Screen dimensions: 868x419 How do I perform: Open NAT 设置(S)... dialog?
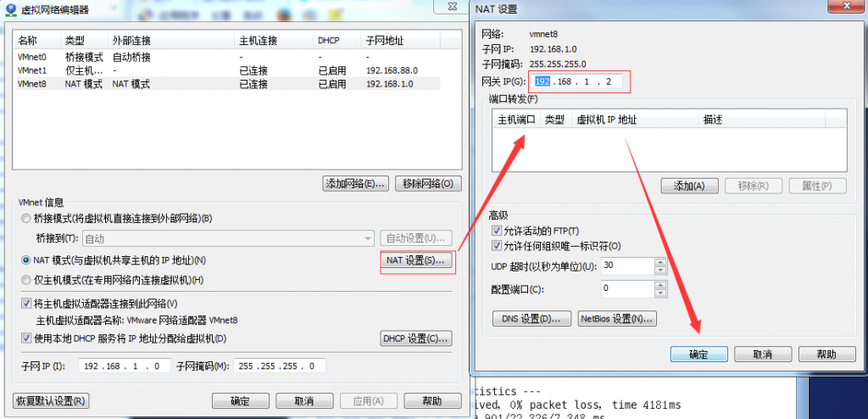(x=416, y=260)
